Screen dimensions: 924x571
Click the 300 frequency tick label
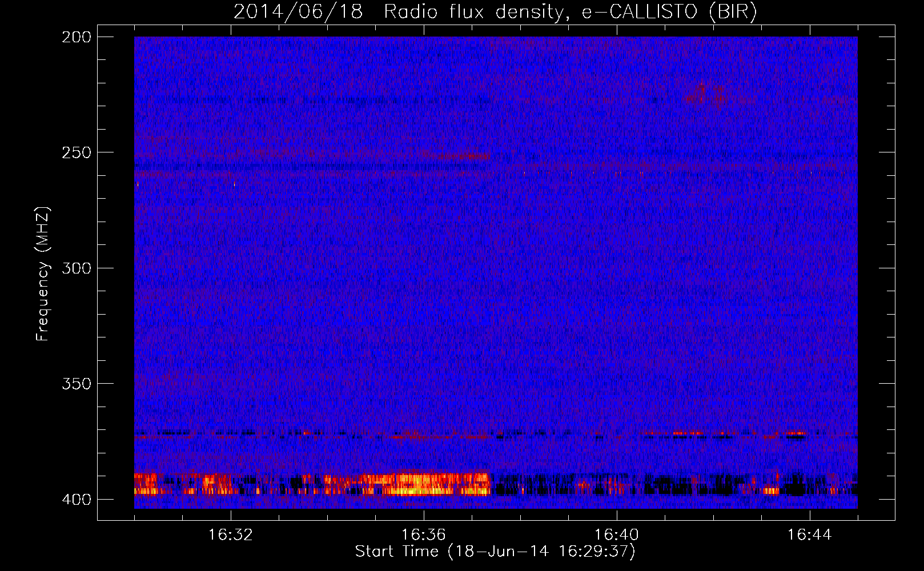(x=77, y=268)
